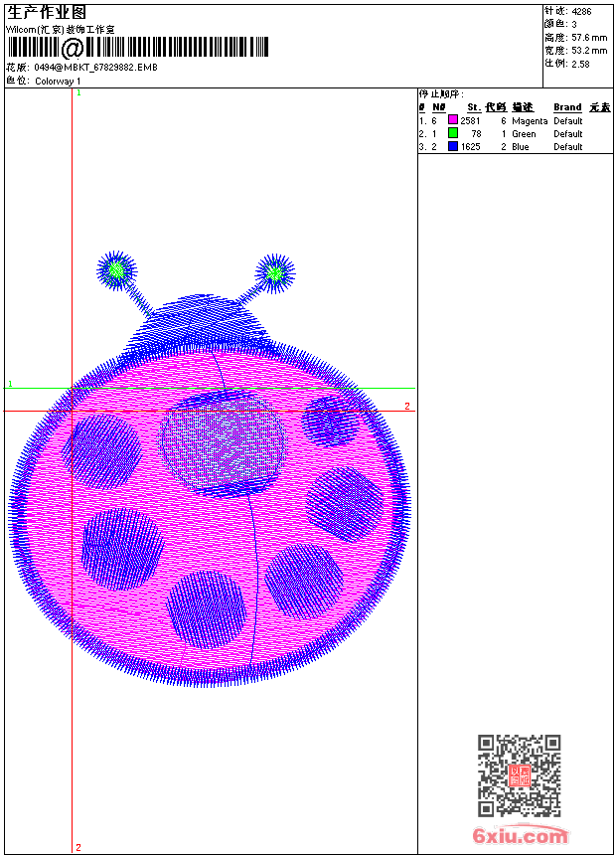
Task: Select the gray-green center patch on ladybug
Action: point(225,440)
